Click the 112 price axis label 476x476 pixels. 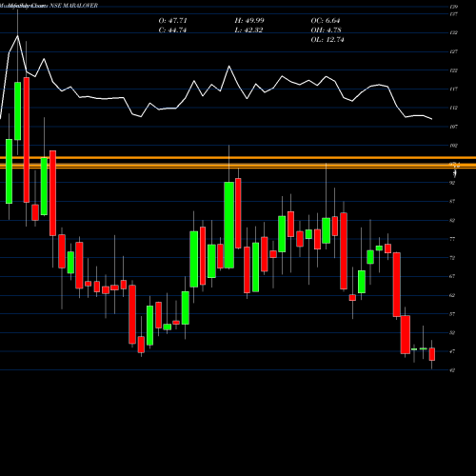(454, 108)
